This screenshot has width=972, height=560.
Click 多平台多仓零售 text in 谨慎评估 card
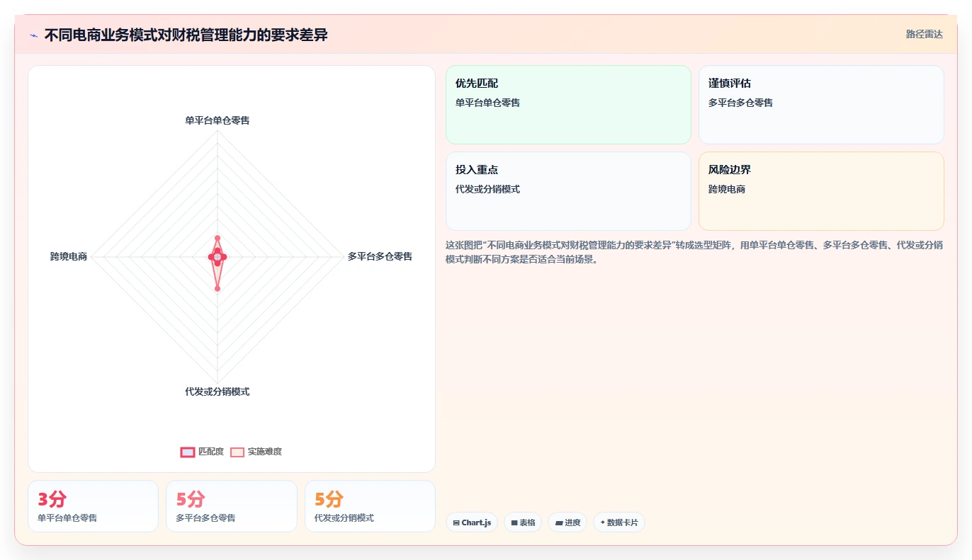tap(740, 103)
